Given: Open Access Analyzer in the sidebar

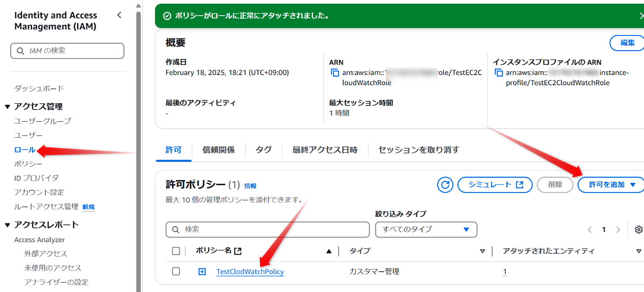Looking at the screenshot, I should pos(40,239).
